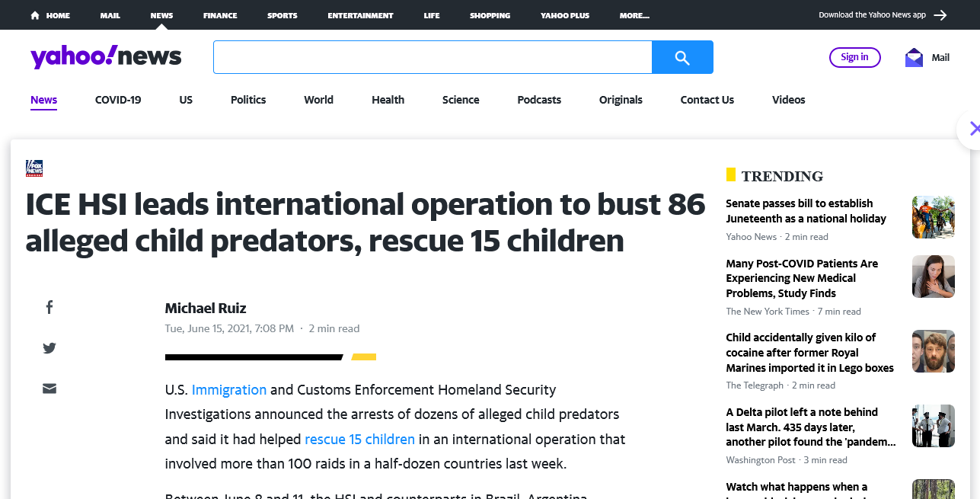
Task: Click The New York Times source label
Action: 768,312
